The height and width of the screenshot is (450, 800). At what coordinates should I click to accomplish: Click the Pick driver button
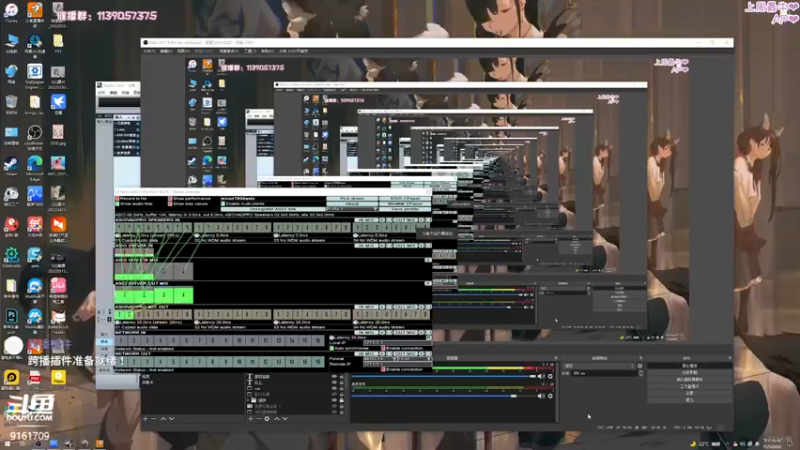click(x=352, y=198)
